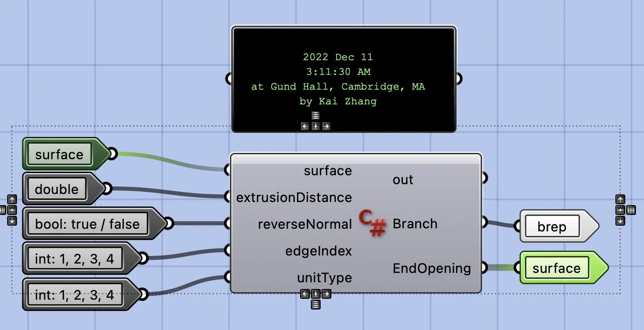Click the edgeIndex input label

[318, 251]
